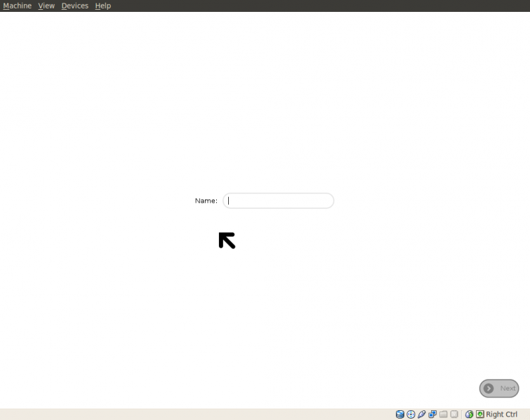Open the Devices menu
The height and width of the screenshot is (420, 530).
pos(74,6)
